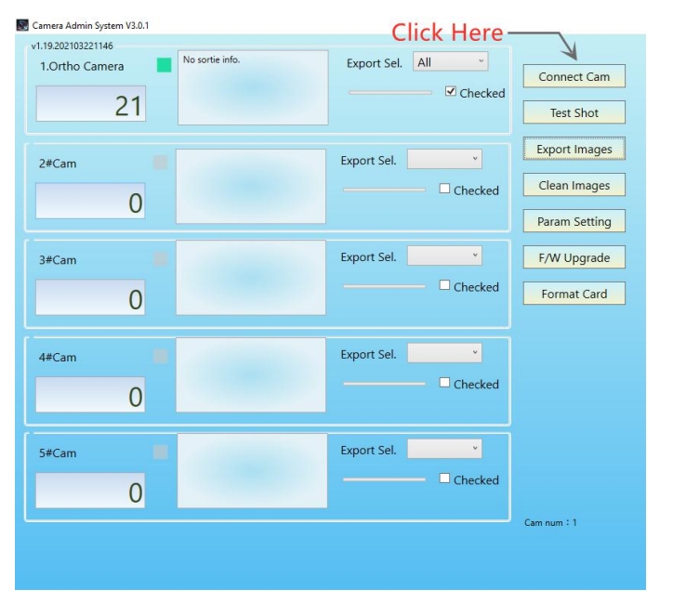
Task: Click the gray 4#Cam status indicator
Action: point(161,356)
